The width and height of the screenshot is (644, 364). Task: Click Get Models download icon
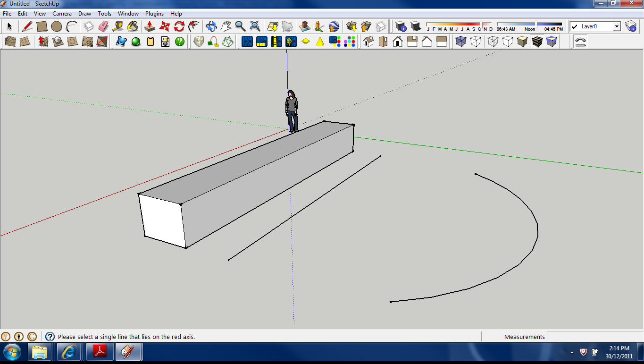pos(351,26)
